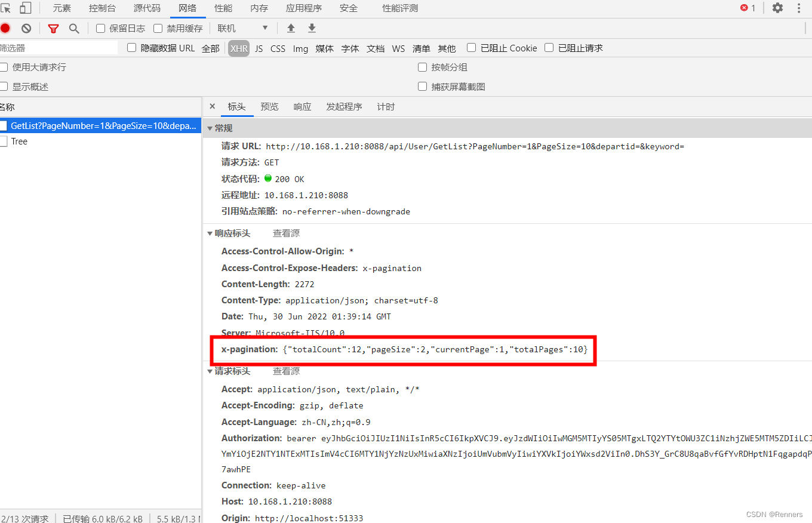Filter requests by Doc (文档)
812x523 pixels.
376,48
